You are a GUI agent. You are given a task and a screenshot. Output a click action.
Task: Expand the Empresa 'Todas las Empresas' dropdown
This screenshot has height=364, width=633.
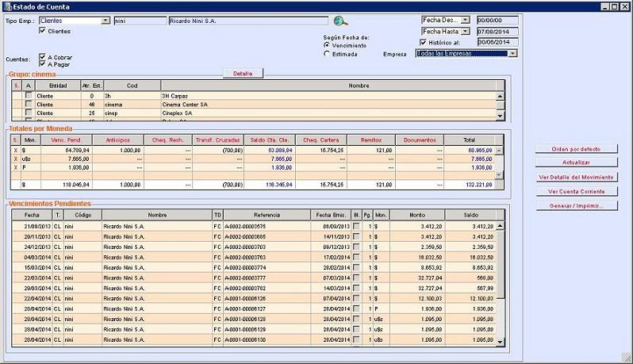tap(512, 53)
